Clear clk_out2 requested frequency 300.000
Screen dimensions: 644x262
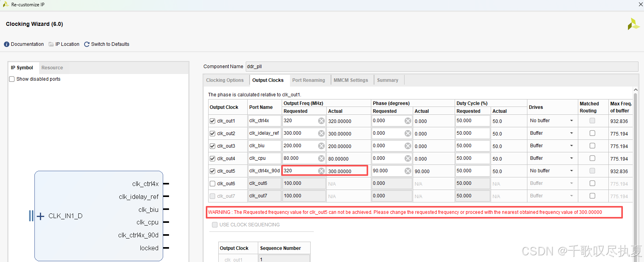click(x=321, y=134)
